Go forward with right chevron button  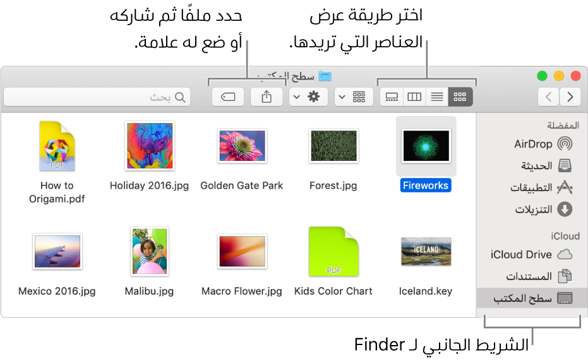[570, 97]
